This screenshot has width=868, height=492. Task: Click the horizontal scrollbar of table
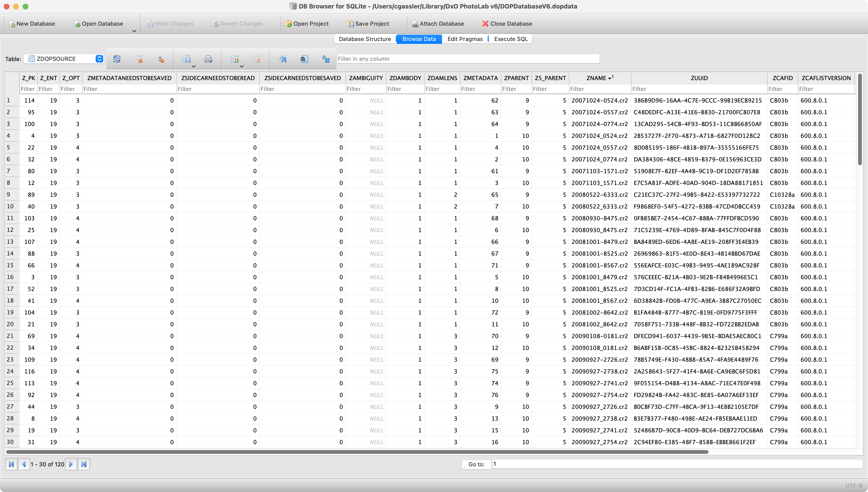coord(357,452)
